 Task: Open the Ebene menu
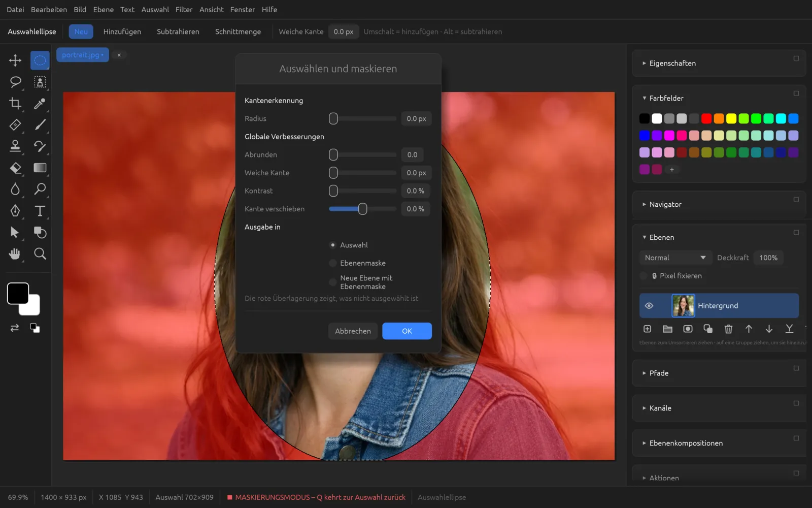click(x=103, y=10)
